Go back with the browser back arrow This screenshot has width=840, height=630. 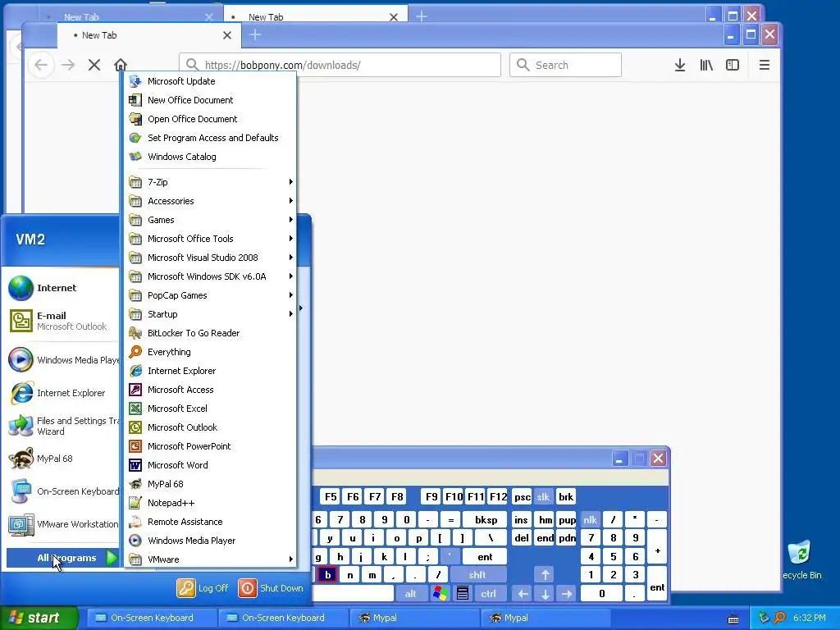point(41,65)
